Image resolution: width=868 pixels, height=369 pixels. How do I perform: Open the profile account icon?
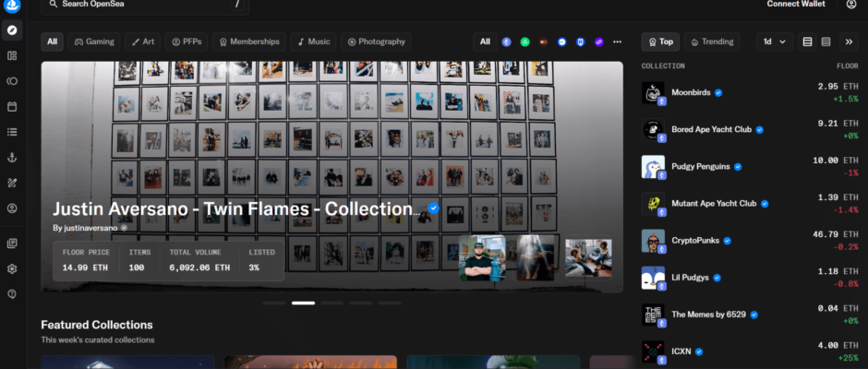click(850, 5)
